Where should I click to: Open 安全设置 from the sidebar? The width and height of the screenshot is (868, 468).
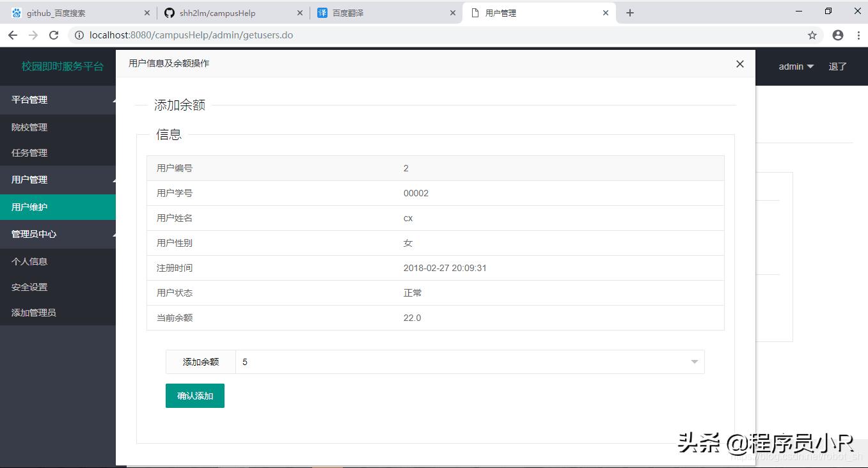29,287
